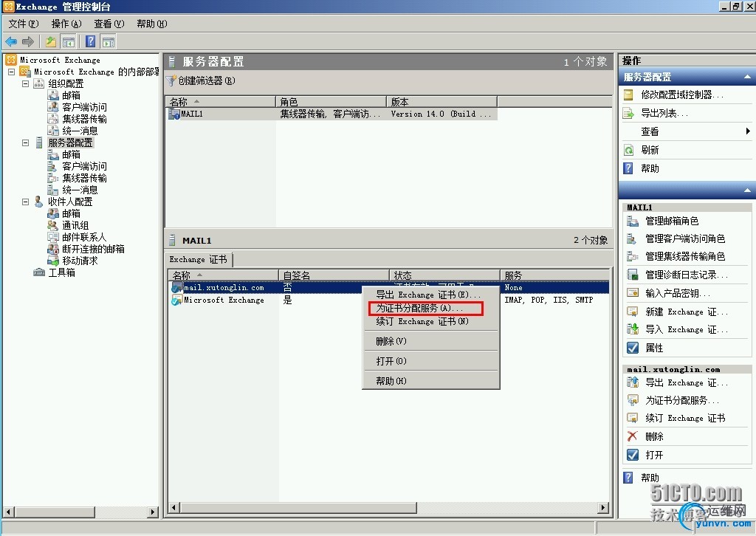Screen dimensions: 756x536
Task: Click the 修改配置域控制器 icon in actions
Action: coord(628,95)
